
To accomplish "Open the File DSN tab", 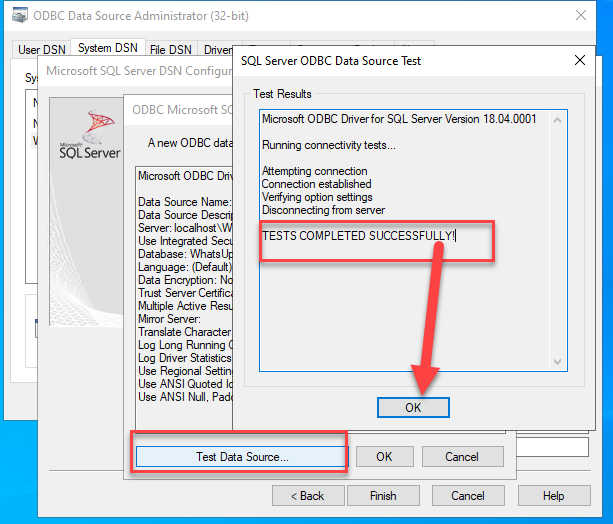I will coord(171,50).
